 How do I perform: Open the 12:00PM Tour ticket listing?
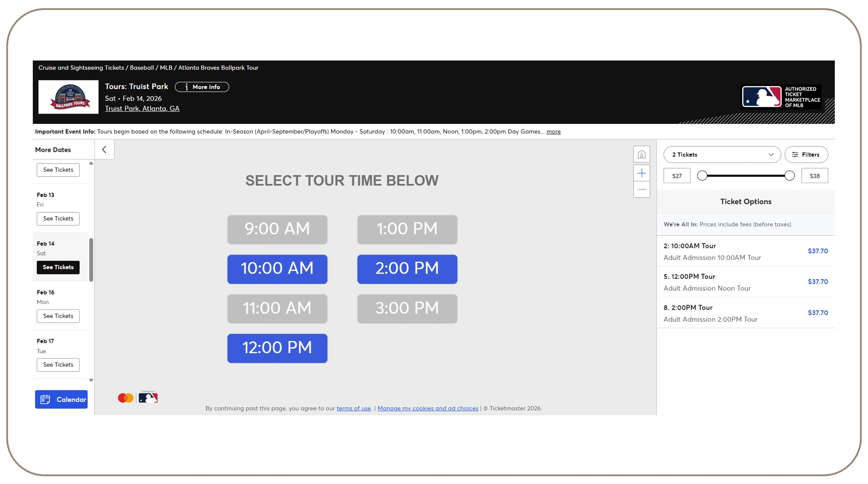pyautogui.click(x=745, y=282)
